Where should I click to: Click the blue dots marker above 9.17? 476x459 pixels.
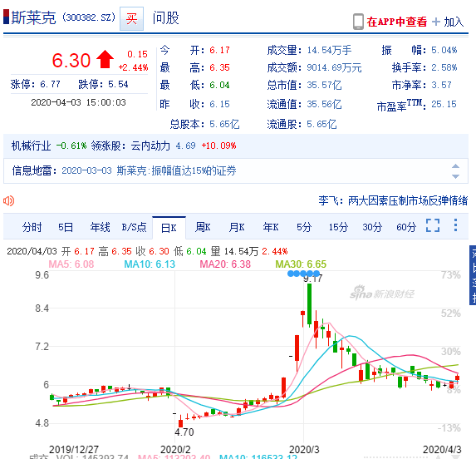pos(303,274)
